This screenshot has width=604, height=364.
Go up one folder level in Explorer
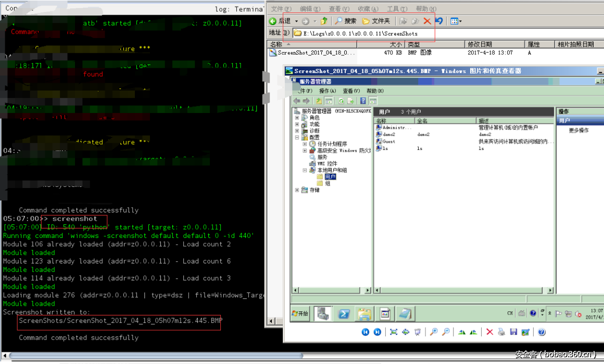click(324, 21)
